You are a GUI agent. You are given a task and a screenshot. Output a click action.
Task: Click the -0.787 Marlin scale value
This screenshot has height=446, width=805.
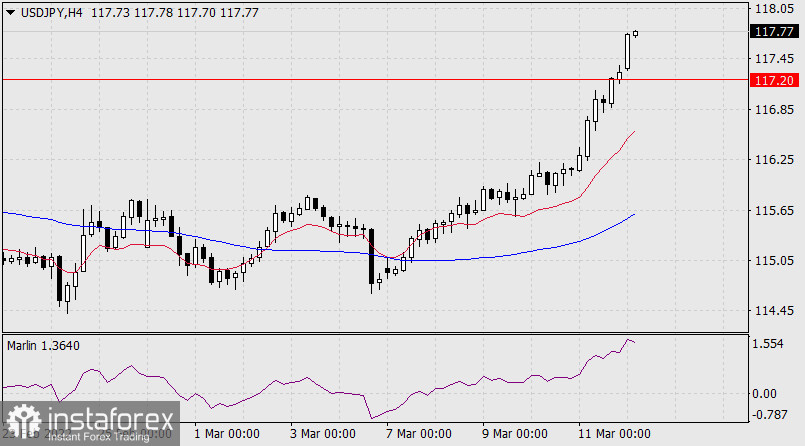pos(772,414)
